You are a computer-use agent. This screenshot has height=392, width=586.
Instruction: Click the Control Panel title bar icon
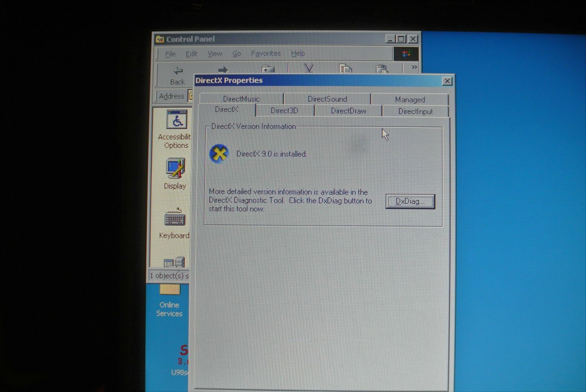click(x=160, y=39)
